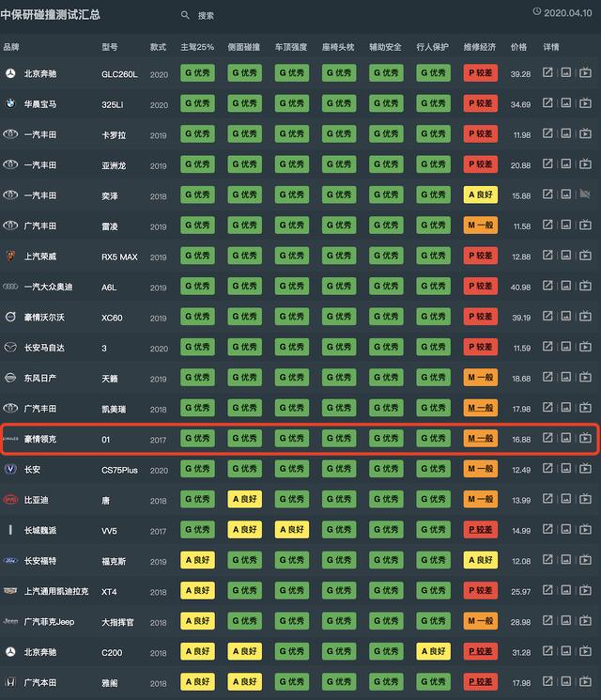601x700 pixels.
Task: Click the 车顶强度 column header
Action: tap(291, 47)
